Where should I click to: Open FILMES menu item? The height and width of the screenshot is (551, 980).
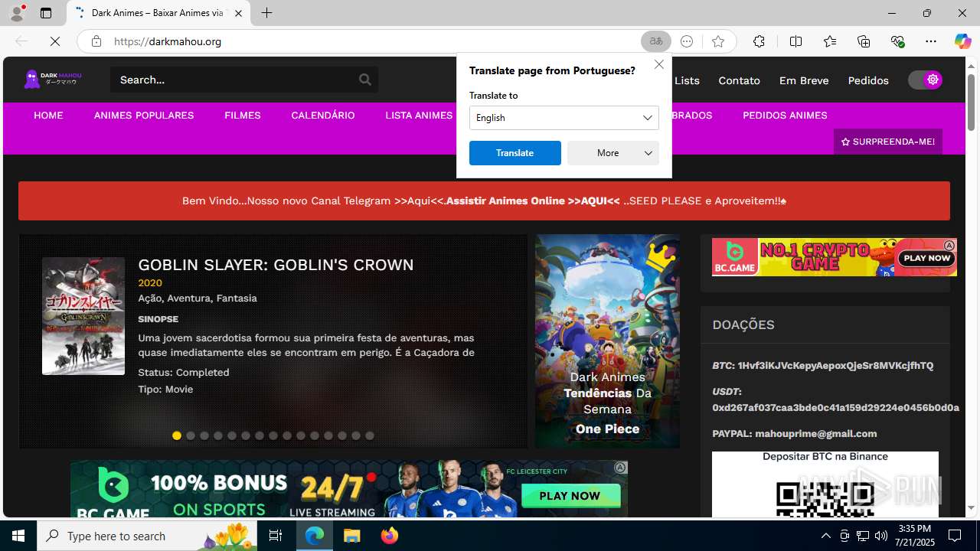(x=243, y=116)
